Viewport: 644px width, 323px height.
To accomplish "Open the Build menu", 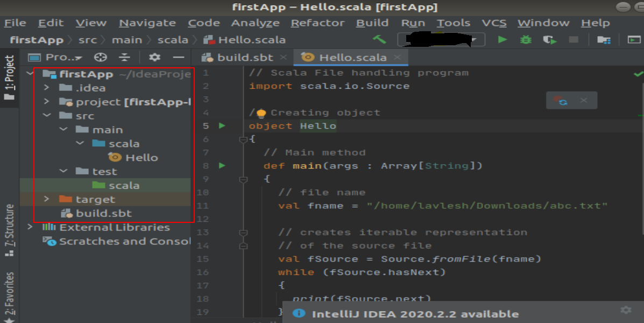I will [372, 23].
